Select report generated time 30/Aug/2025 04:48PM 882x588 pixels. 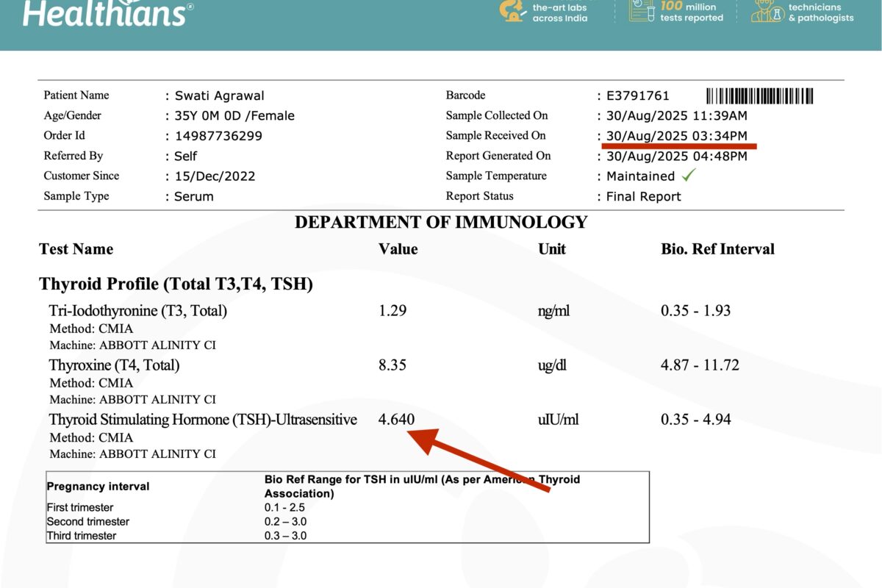pyautogui.click(x=677, y=156)
